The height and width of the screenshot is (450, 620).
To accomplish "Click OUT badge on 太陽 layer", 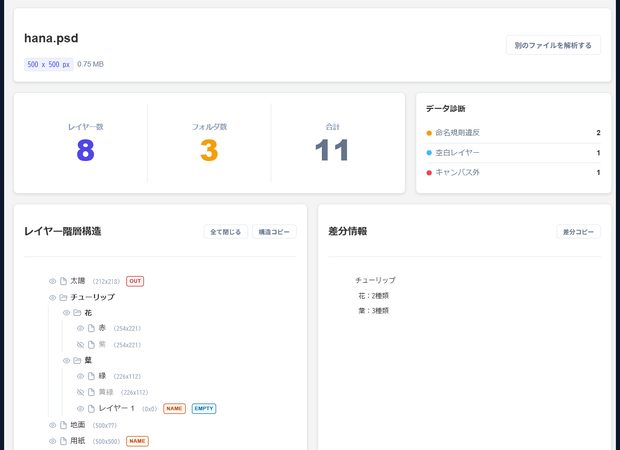I will tap(135, 281).
